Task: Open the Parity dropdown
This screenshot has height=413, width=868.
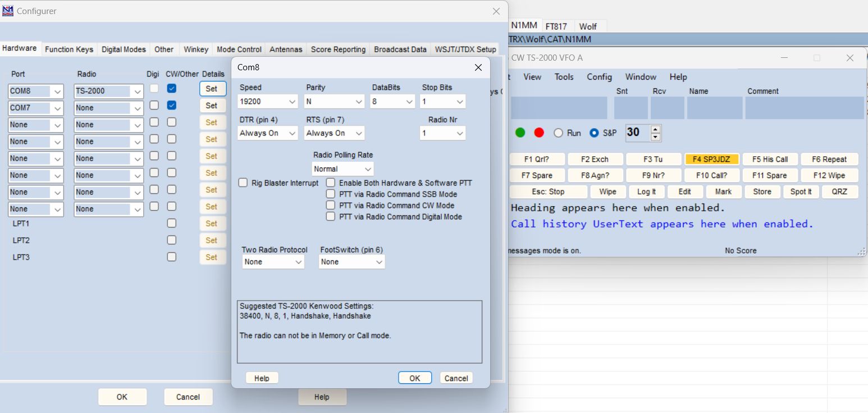Action: pos(334,102)
